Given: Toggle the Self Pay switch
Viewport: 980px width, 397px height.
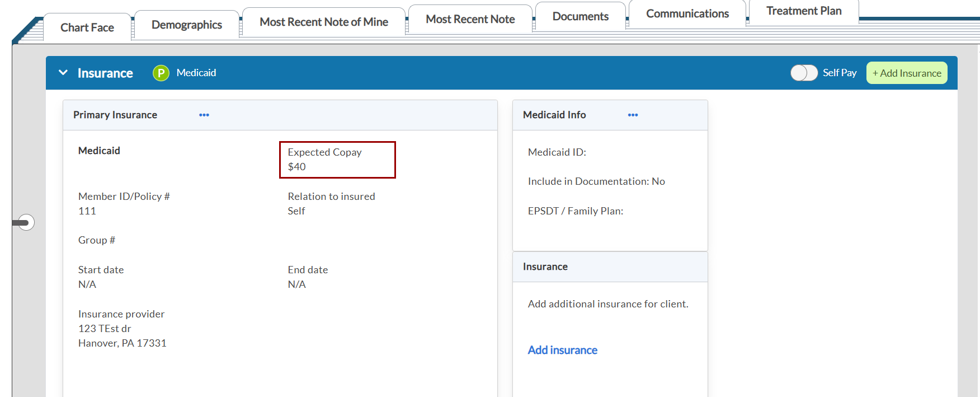Looking at the screenshot, I should pos(804,73).
